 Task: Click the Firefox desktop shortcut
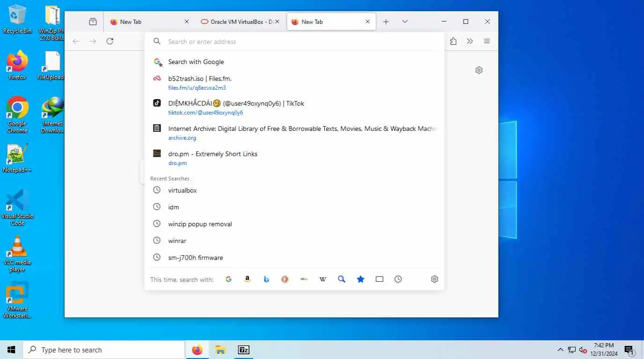(17, 65)
